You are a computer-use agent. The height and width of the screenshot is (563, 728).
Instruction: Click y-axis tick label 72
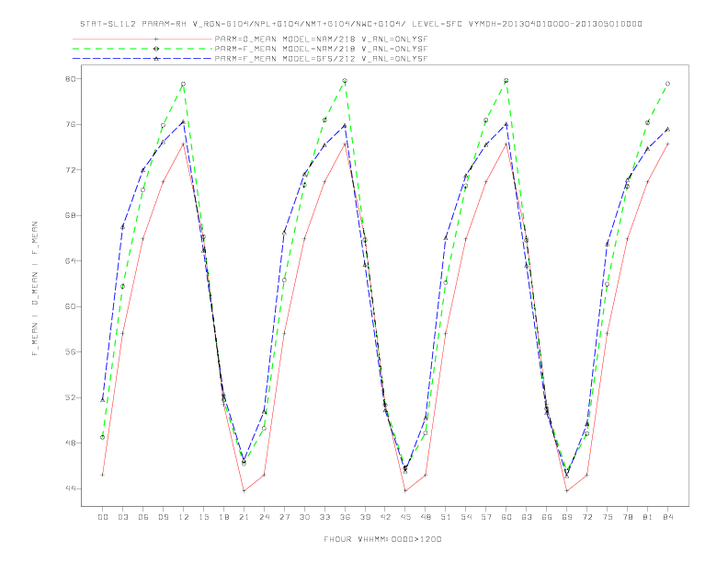point(70,170)
